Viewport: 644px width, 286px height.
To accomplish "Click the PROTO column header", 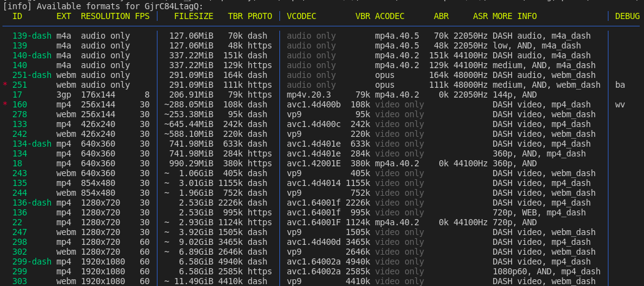I will (x=260, y=16).
